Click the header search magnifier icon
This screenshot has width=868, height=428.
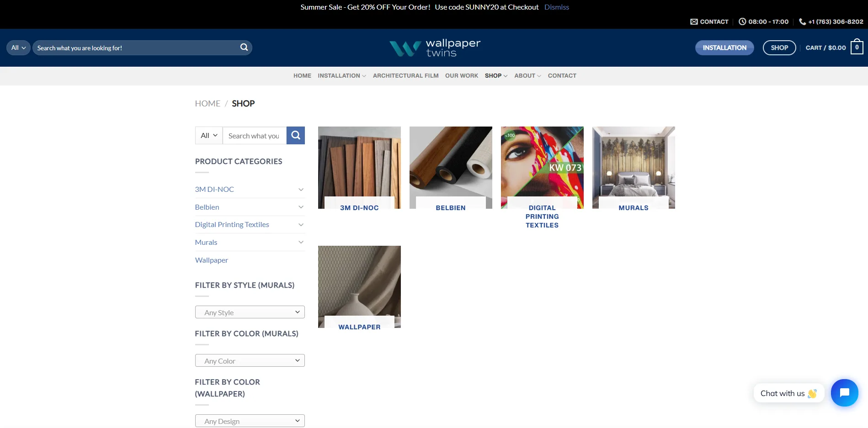click(244, 48)
